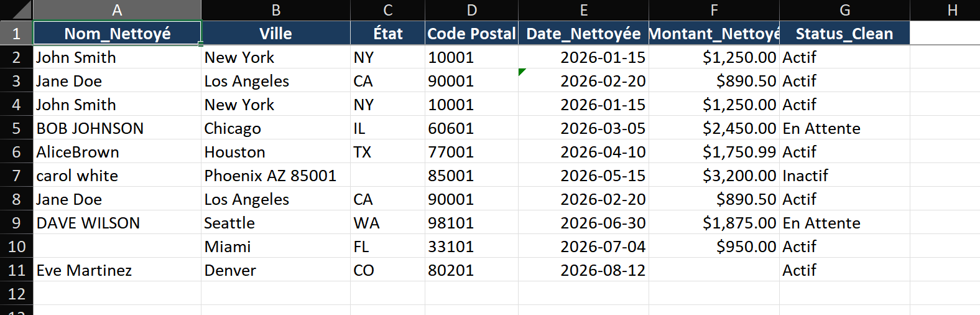980x315 pixels.
Task: Select the cell containing BOB JOHNSON
Action: click(117, 128)
